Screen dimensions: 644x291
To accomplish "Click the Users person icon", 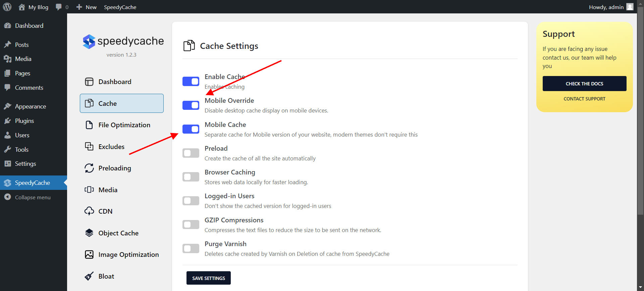I will tap(7, 135).
